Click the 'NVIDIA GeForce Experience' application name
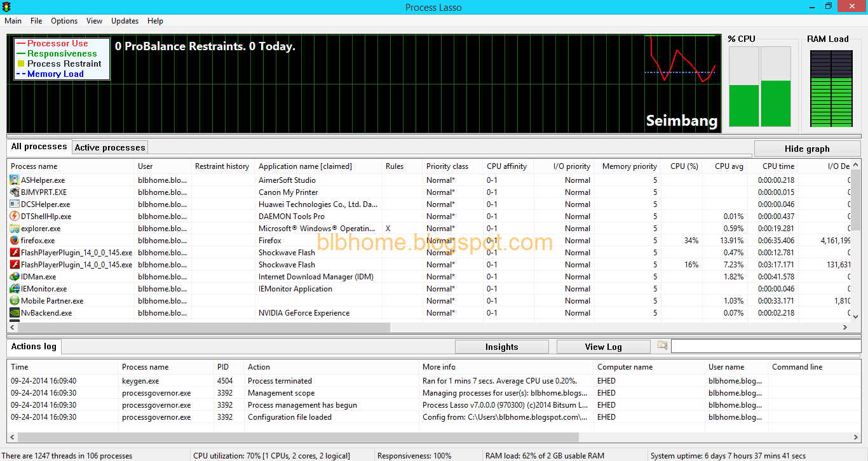868x461 pixels. [x=304, y=313]
